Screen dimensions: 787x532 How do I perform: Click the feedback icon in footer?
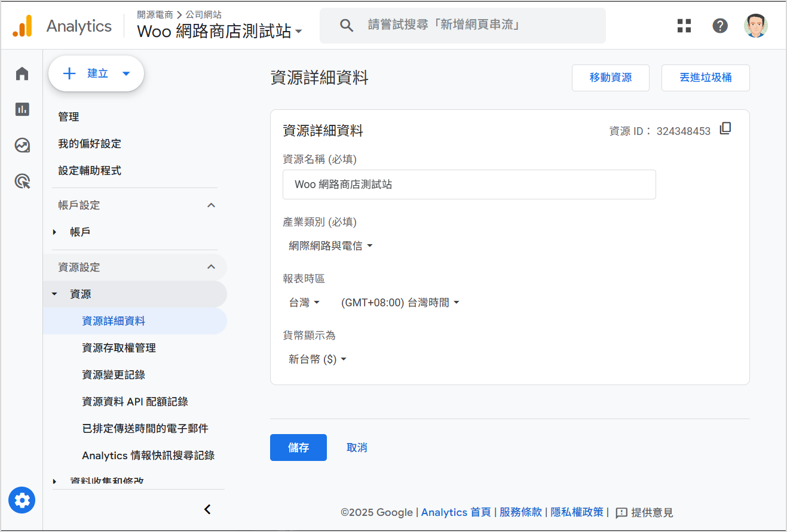pyautogui.click(x=621, y=513)
